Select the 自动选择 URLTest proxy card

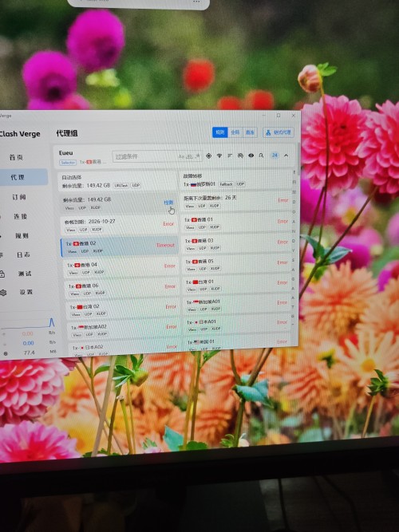pyautogui.click(x=119, y=182)
